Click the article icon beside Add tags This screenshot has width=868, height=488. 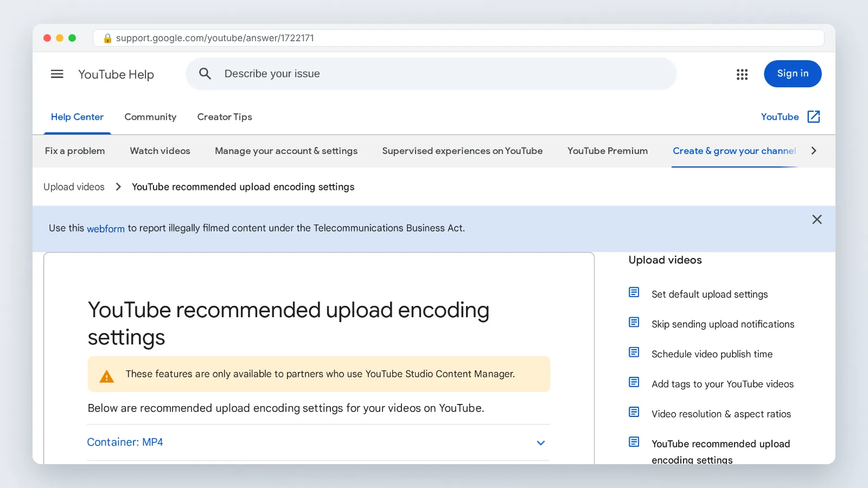(x=634, y=382)
